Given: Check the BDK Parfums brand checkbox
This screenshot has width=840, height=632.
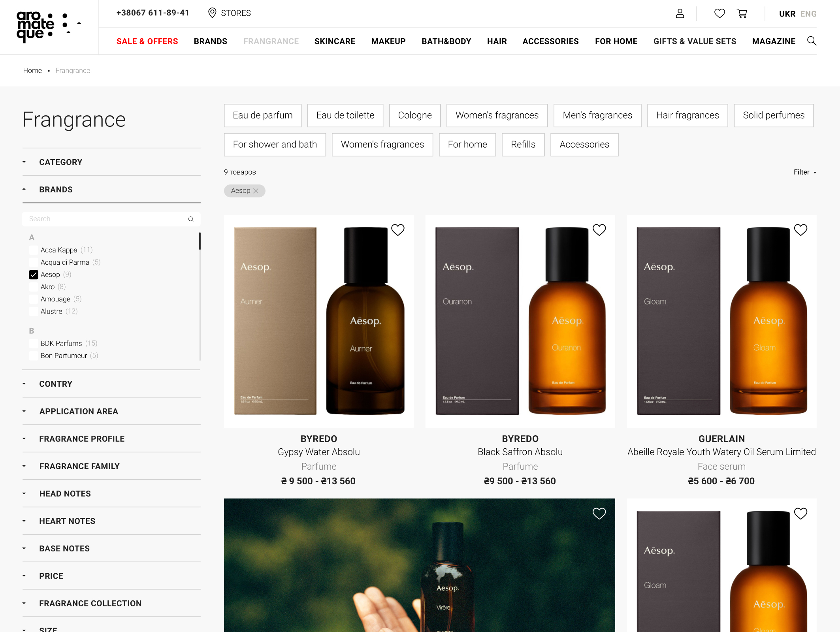Looking at the screenshot, I should 34,343.
